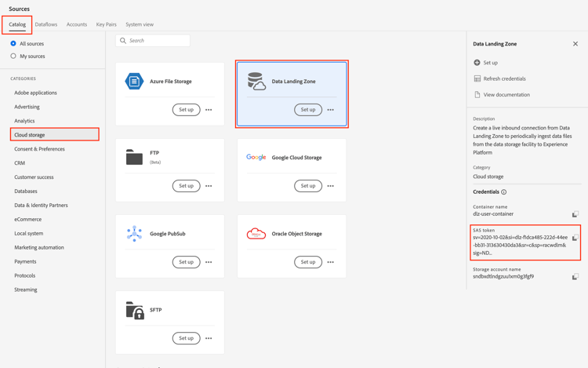Close the Data Landing Zone panel
Viewport: 588px width, 368px height.
(575, 44)
